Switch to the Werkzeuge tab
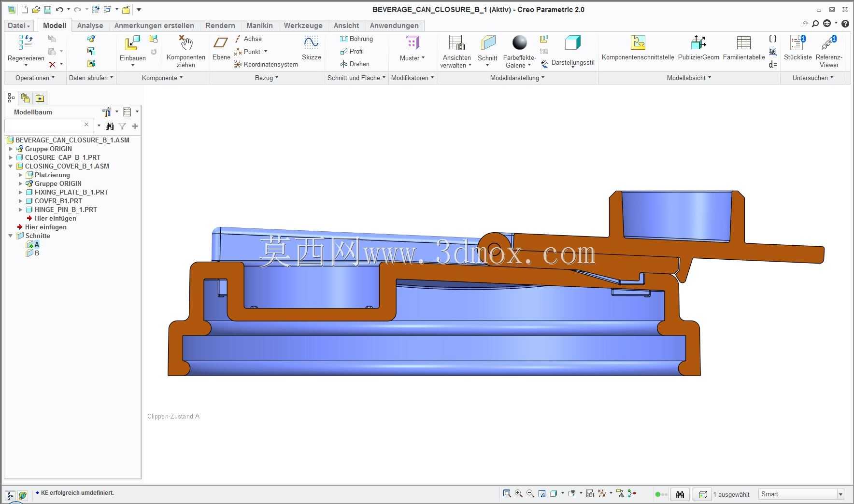This screenshot has width=854, height=504. point(303,26)
